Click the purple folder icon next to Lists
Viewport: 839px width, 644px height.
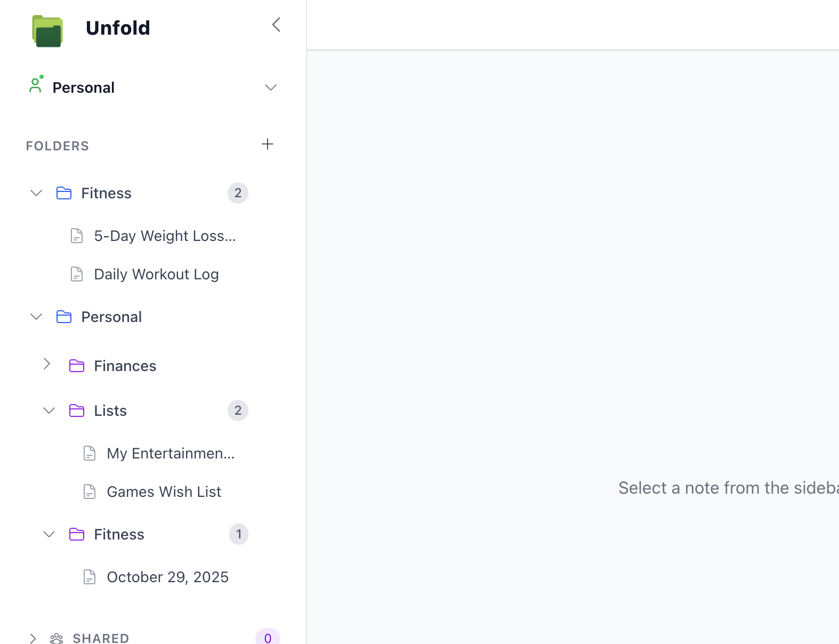[77, 410]
